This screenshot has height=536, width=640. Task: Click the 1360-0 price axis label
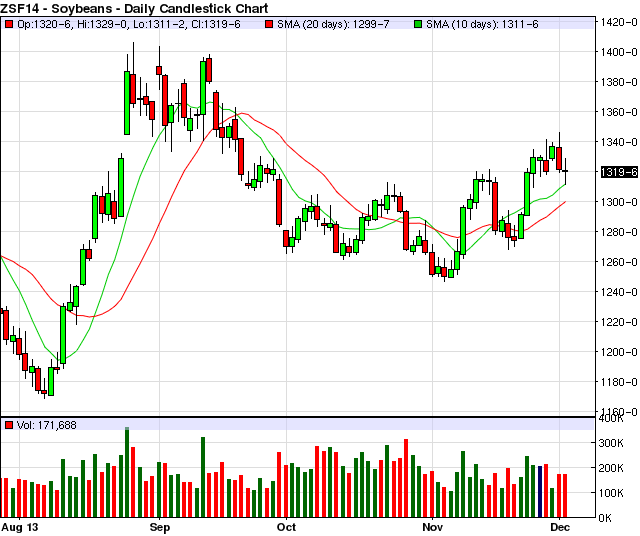(619, 112)
